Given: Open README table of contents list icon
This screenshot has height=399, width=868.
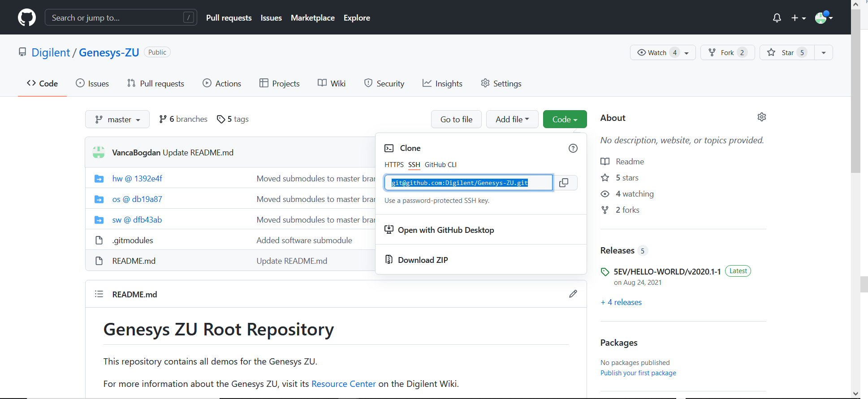Looking at the screenshot, I should pos(99,294).
